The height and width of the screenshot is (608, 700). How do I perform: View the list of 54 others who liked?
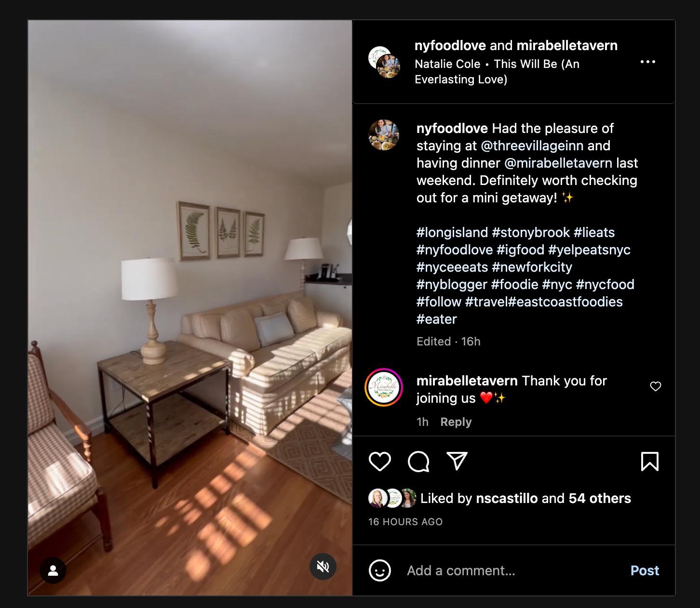click(x=600, y=498)
